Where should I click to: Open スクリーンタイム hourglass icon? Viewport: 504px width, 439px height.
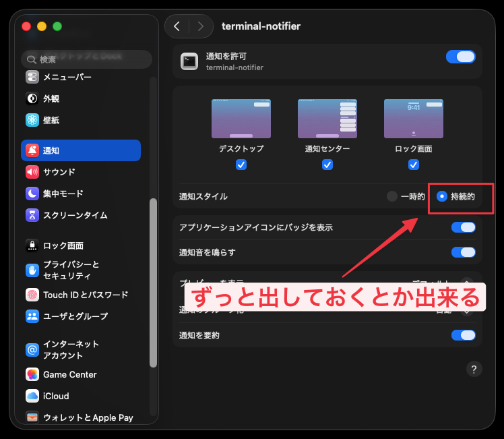tap(32, 215)
